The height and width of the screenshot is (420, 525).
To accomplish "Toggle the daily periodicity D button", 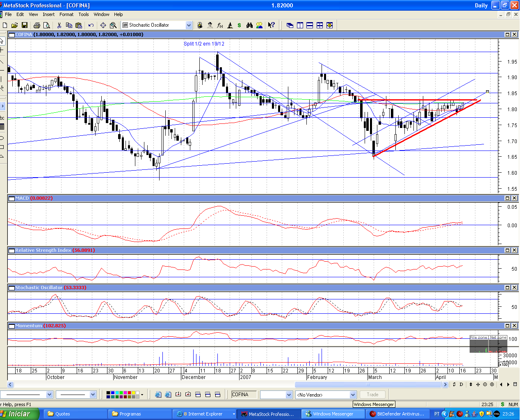I will pos(461,384).
